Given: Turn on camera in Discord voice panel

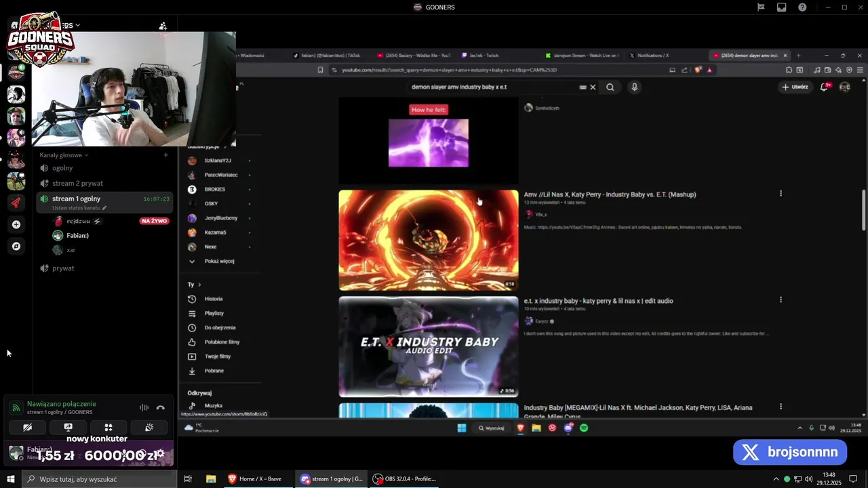Looking at the screenshot, I should pos(27,427).
